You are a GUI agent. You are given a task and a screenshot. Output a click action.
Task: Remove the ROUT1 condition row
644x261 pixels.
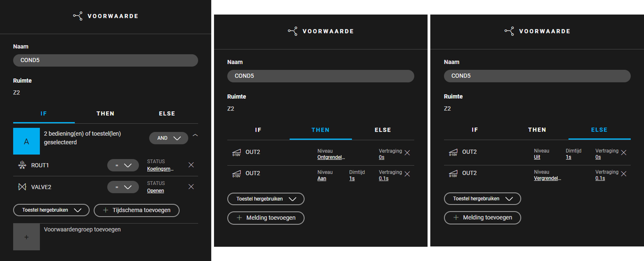coord(191,165)
